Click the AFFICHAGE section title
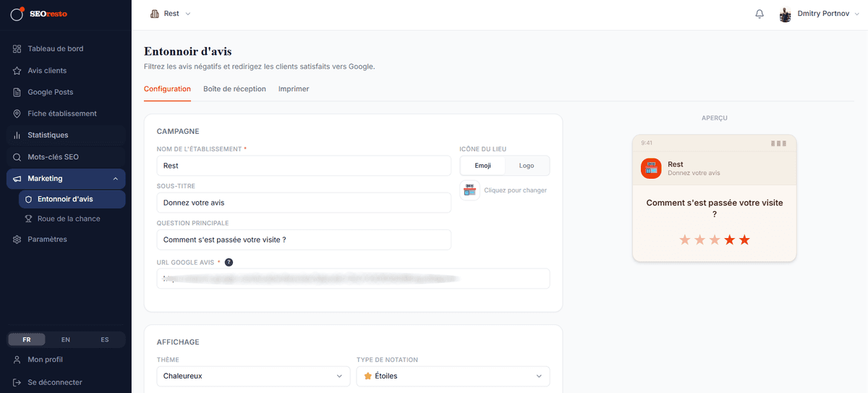This screenshot has height=393, width=868. point(178,342)
